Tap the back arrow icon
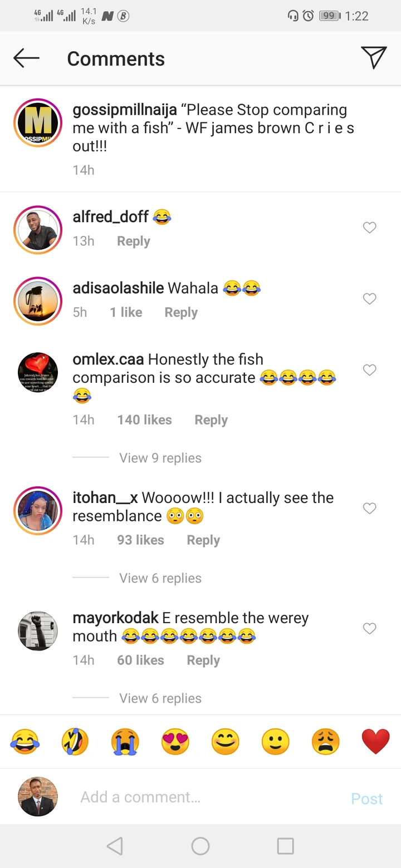 (x=26, y=58)
